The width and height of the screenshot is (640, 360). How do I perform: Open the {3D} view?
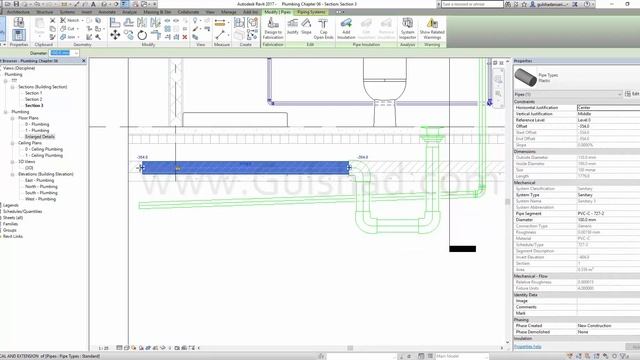pyautogui.click(x=29, y=168)
